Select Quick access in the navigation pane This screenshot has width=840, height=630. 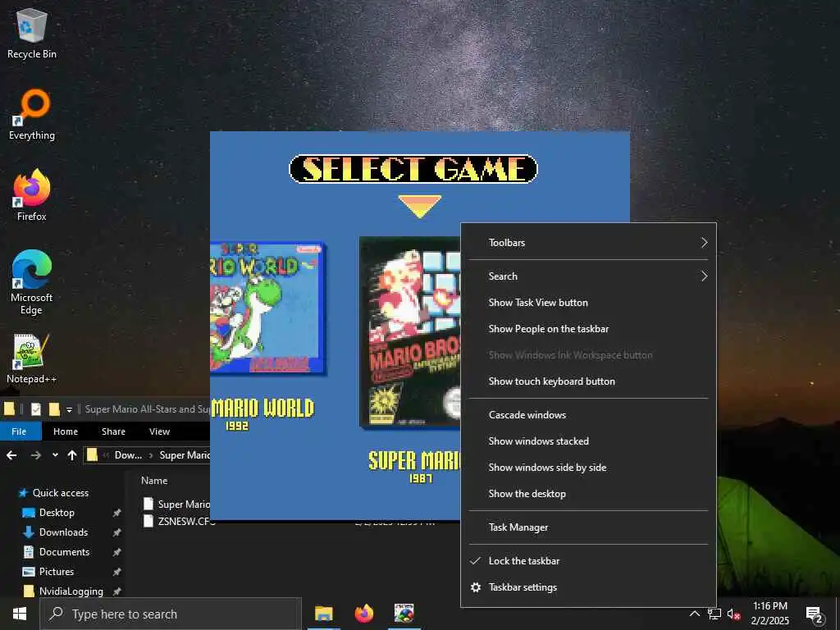pyautogui.click(x=60, y=493)
